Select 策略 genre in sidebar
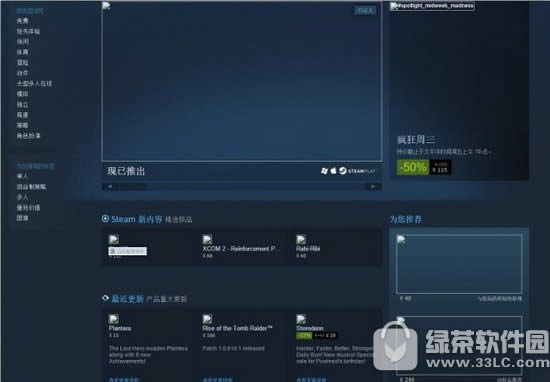 (22, 125)
